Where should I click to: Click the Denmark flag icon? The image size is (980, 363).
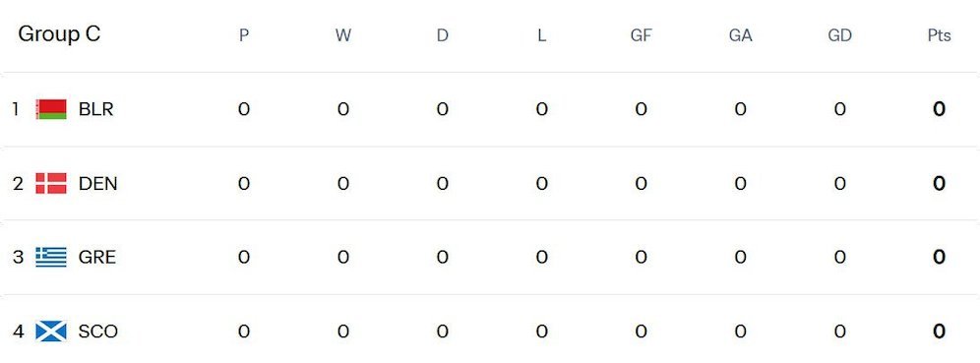click(51, 184)
